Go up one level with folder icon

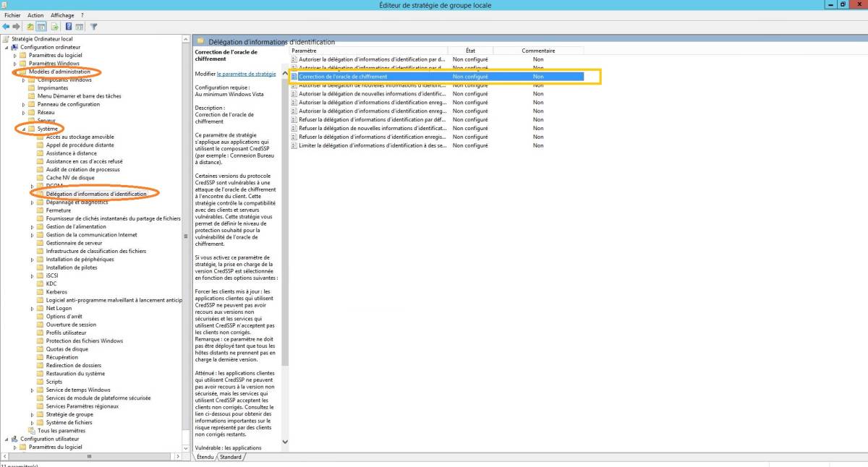coord(30,27)
